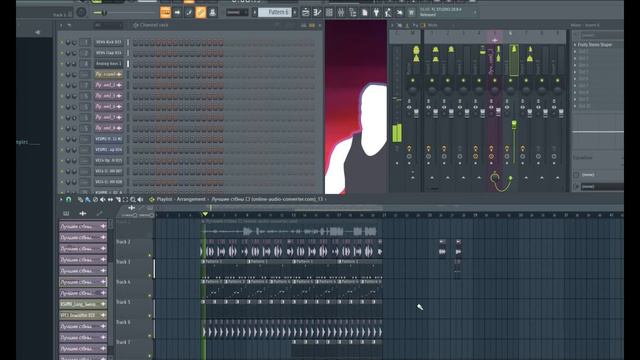Open Fruity Stereo Shaper slot arrow menu

(575, 44)
